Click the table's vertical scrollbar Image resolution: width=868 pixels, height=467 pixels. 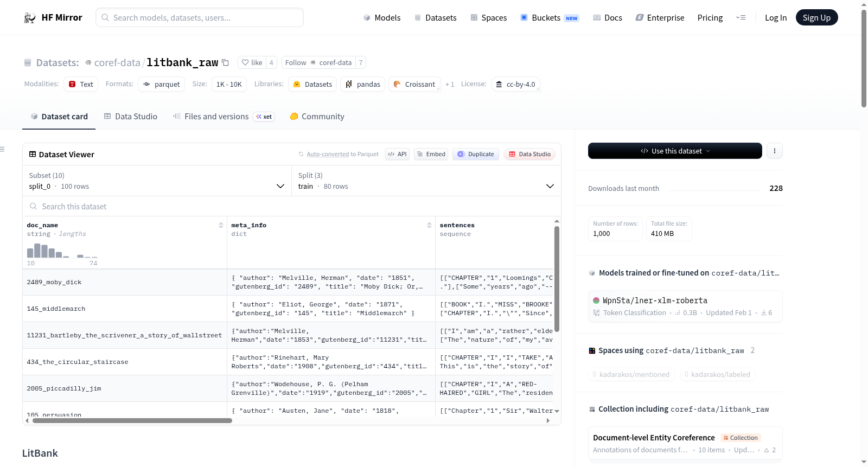point(557,279)
